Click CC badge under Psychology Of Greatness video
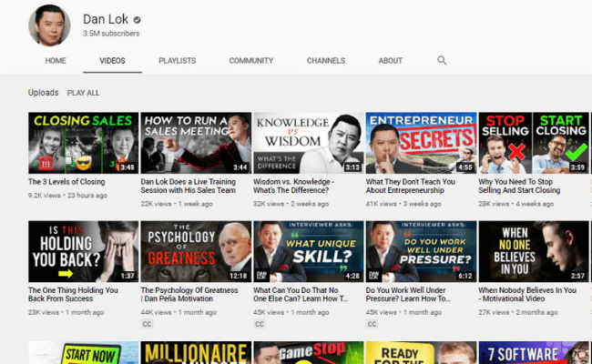 pos(147,324)
